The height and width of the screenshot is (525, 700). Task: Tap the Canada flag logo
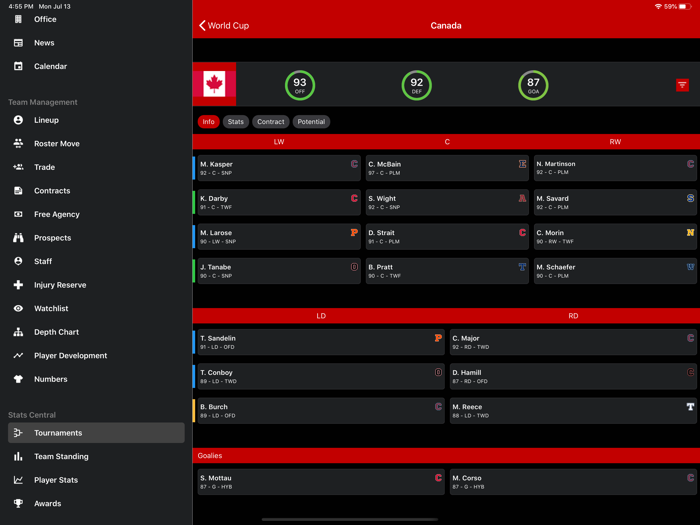(214, 84)
